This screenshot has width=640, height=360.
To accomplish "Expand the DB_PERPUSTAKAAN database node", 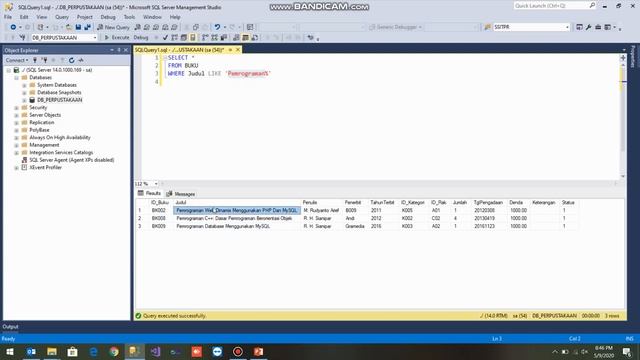I will pos(24,100).
